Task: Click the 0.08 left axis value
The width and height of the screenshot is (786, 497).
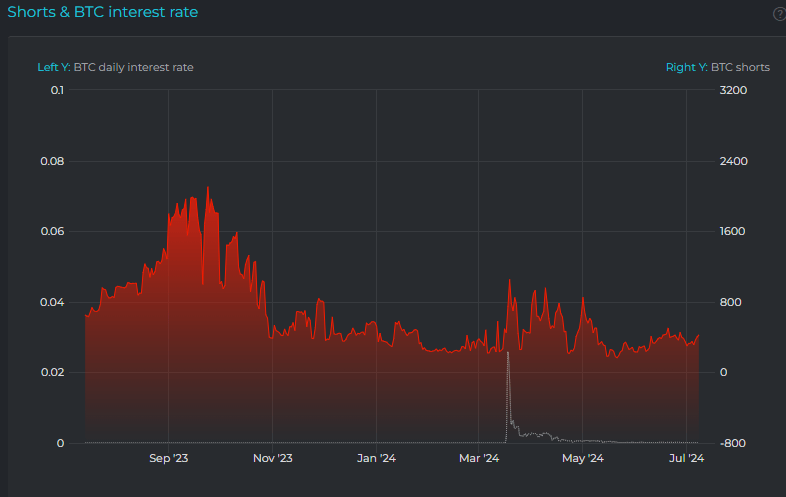Action: [54, 161]
